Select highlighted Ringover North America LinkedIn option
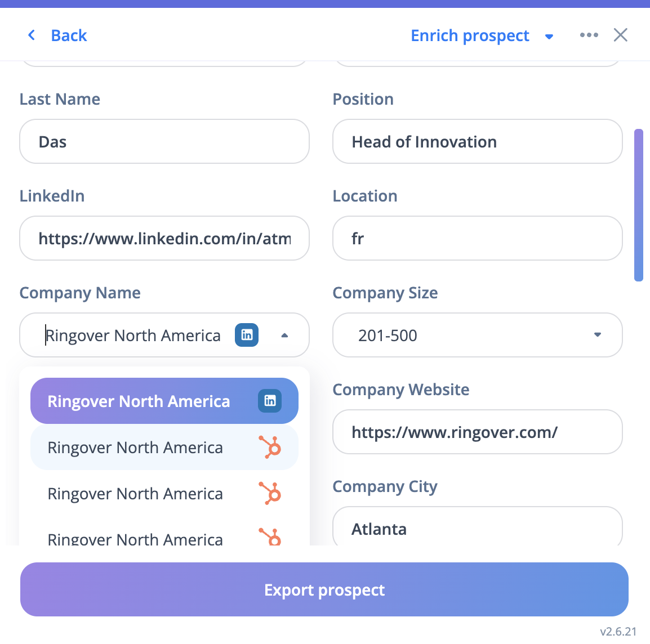This screenshot has width=650, height=644. click(139, 401)
